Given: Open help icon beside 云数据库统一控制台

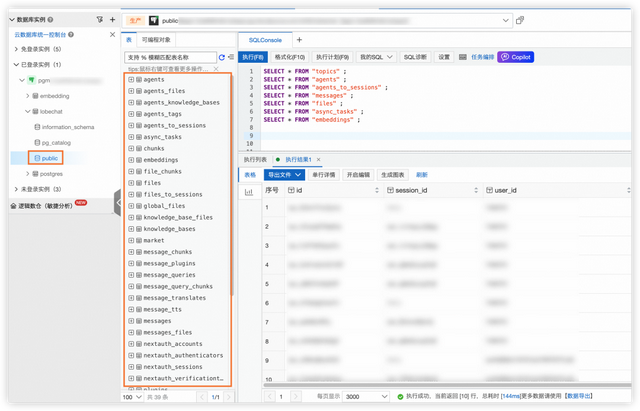Looking at the screenshot, I should tap(71, 35).
